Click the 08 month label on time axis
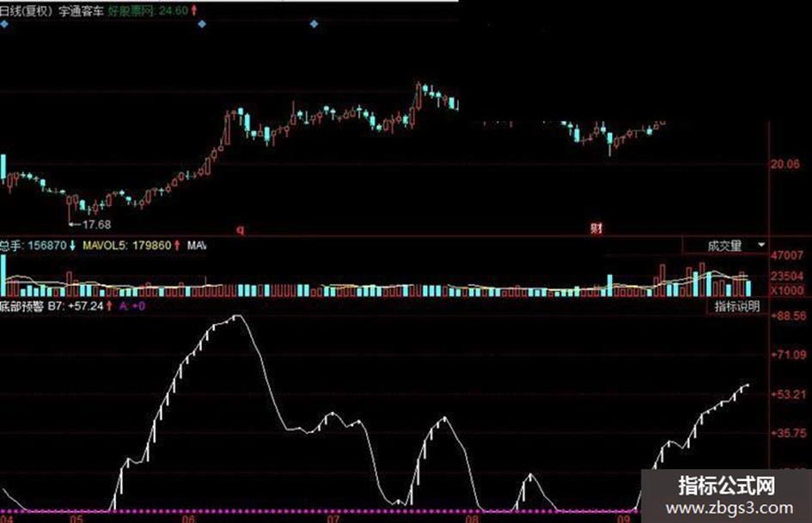Viewport: 812px width, 523px height. [x=472, y=519]
